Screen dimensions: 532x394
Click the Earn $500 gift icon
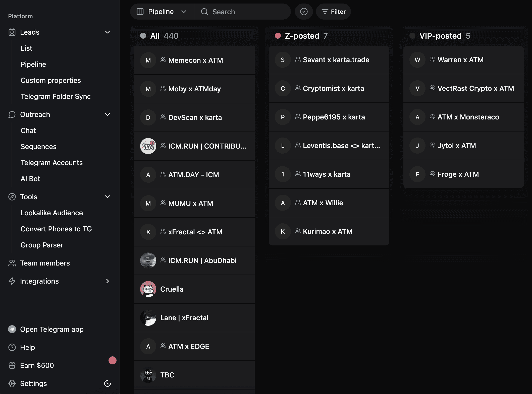(12, 365)
